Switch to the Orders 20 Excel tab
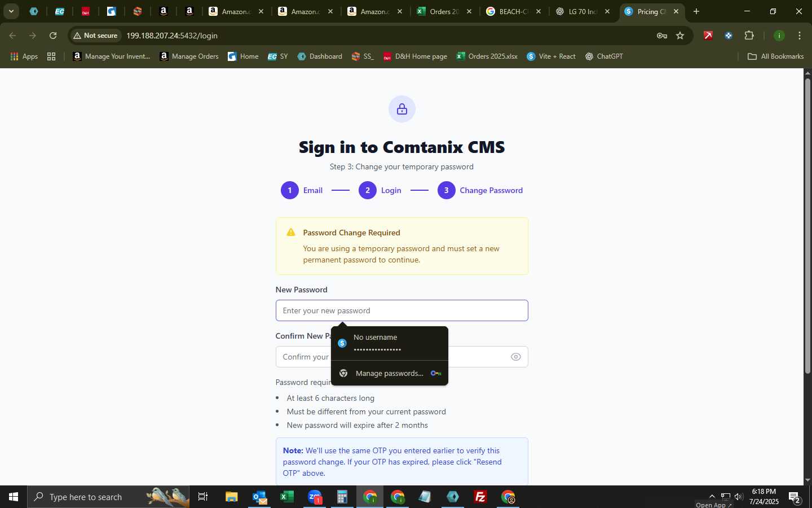 click(445, 11)
